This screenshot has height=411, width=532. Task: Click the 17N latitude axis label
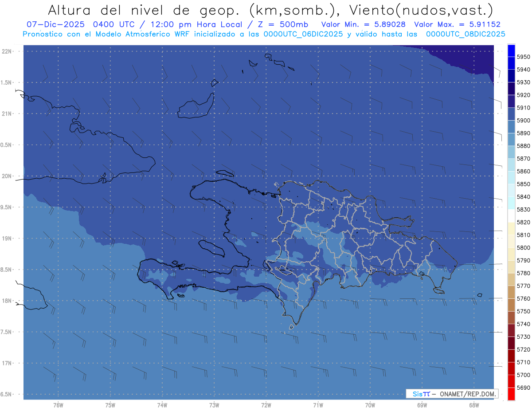pos(7,363)
